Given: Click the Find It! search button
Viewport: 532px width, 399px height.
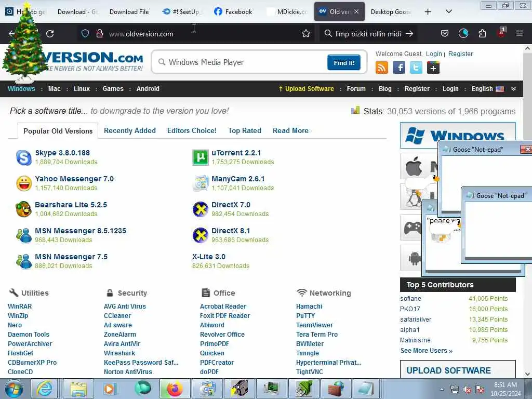Looking at the screenshot, I should pos(344,63).
